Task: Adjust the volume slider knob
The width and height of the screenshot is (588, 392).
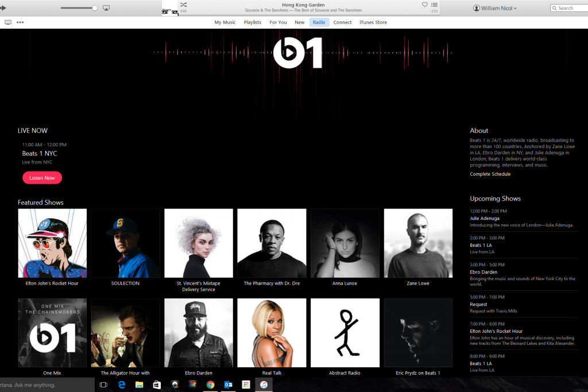Action: [95, 8]
